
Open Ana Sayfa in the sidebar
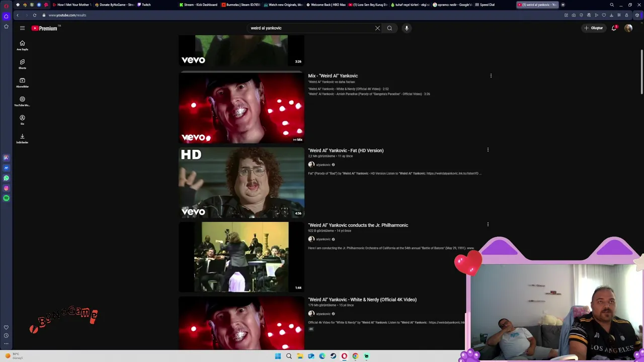[22, 45]
